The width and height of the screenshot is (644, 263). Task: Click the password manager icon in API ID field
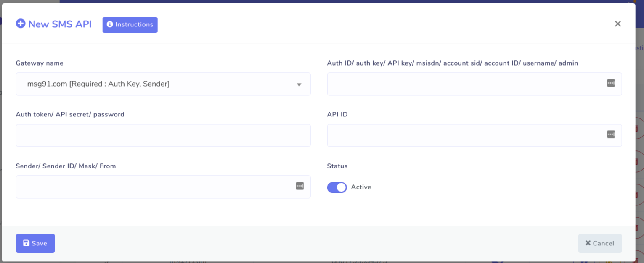611,134
